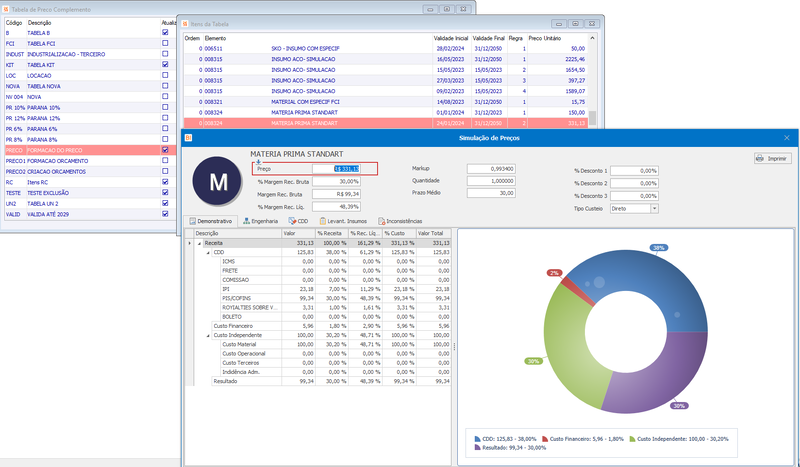800x467 pixels.
Task: Click the CDD tab icon
Action: 292,221
